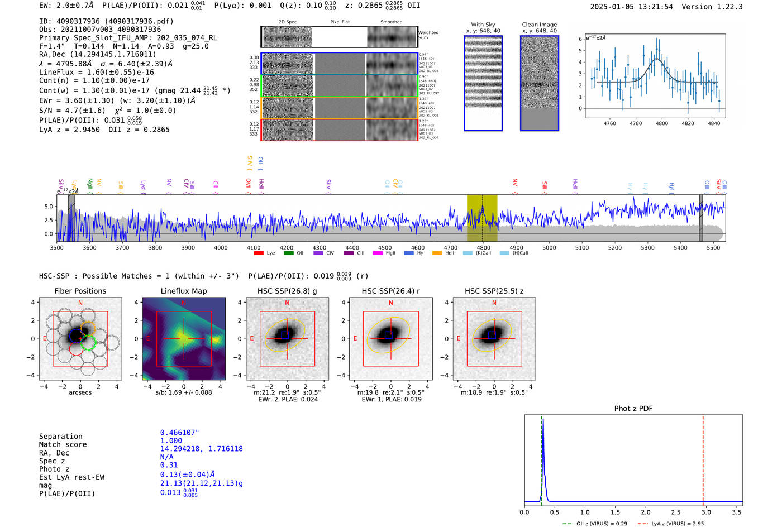This screenshot has height=532, width=782.
Task: Click the green OII legend swatch
Action: coord(288,253)
